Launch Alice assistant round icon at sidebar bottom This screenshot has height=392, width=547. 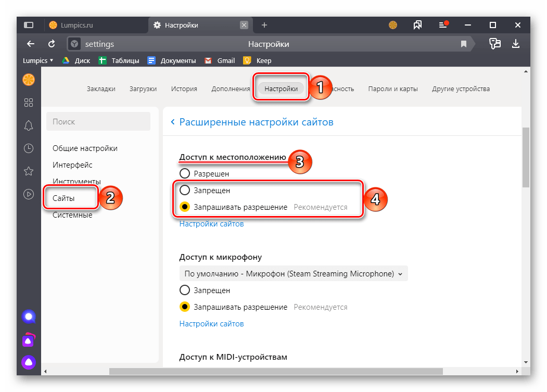(x=29, y=363)
